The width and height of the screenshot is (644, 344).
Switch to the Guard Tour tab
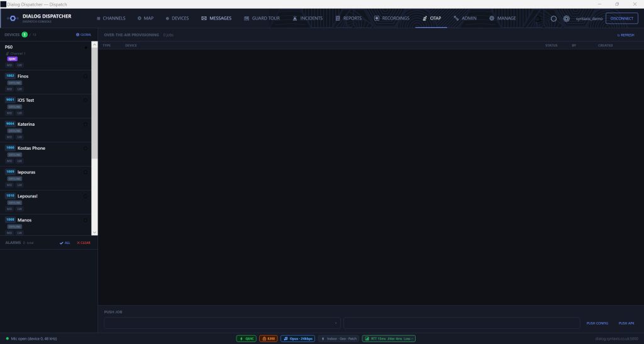click(x=262, y=18)
